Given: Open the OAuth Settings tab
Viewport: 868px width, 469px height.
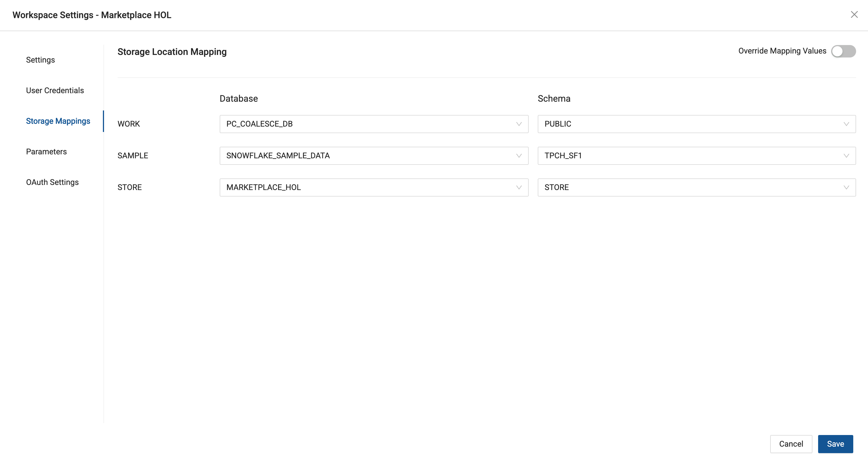Looking at the screenshot, I should 52,182.
